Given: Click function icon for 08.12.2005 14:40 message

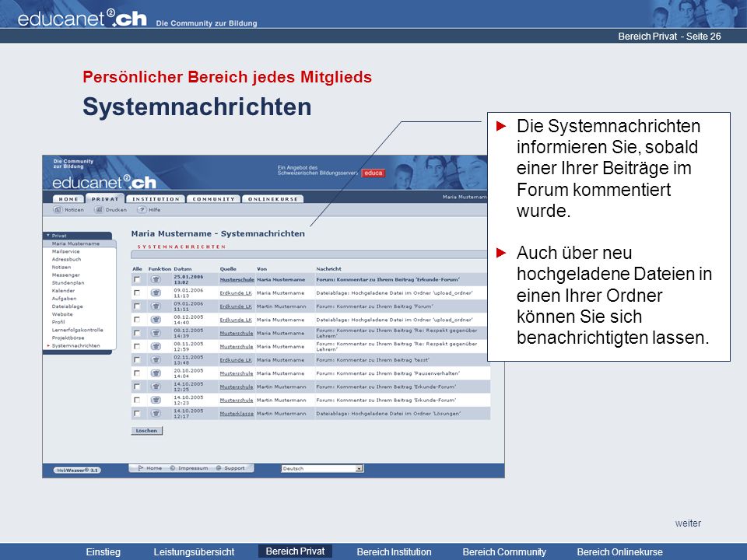Looking at the screenshot, I should (x=156, y=320).
